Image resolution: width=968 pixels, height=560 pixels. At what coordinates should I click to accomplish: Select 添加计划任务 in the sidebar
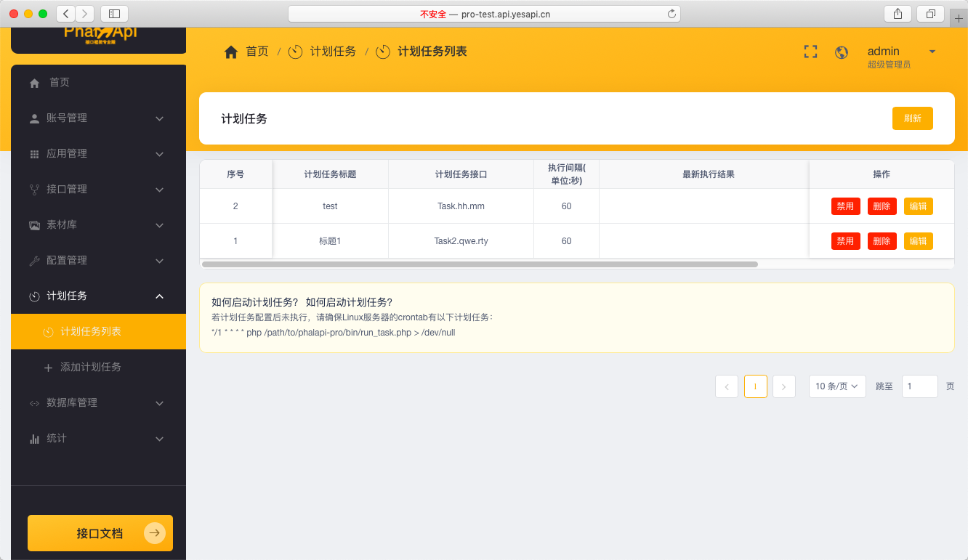[x=90, y=368]
